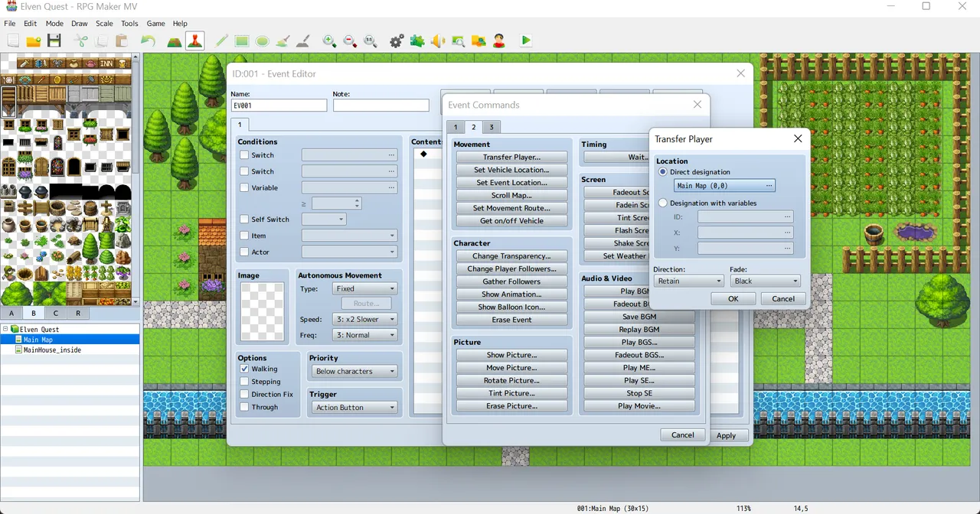Click the Undo arrow icon
The height and width of the screenshot is (514, 980).
148,41
